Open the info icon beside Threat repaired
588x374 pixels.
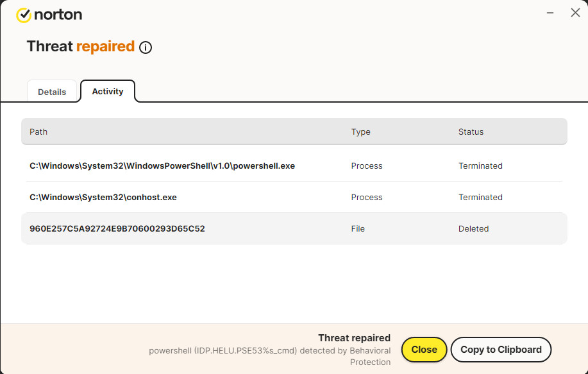[146, 47]
